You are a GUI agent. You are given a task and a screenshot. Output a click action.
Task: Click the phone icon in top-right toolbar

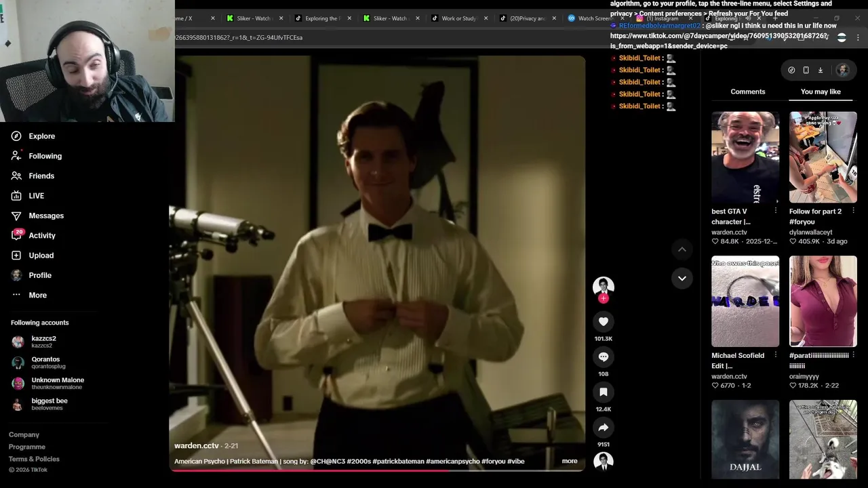point(806,70)
